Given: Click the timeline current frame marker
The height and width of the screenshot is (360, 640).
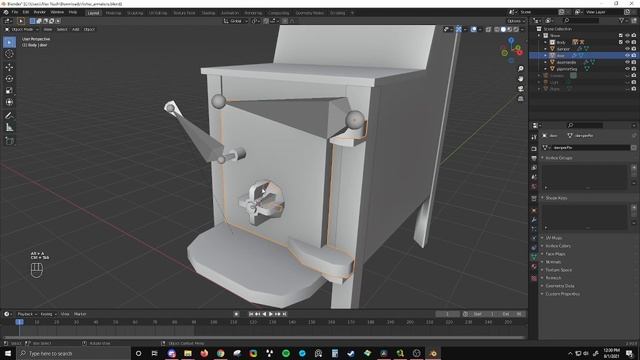Looking at the screenshot, I should pos(19,322).
